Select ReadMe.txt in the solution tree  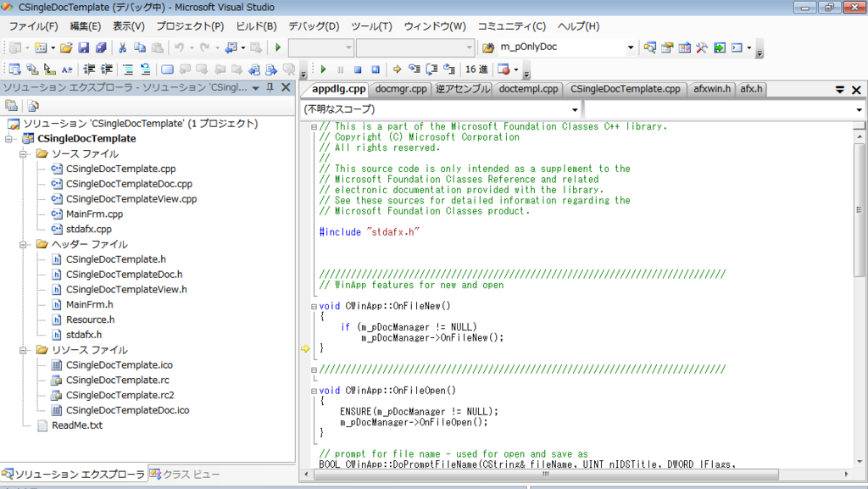(x=77, y=425)
